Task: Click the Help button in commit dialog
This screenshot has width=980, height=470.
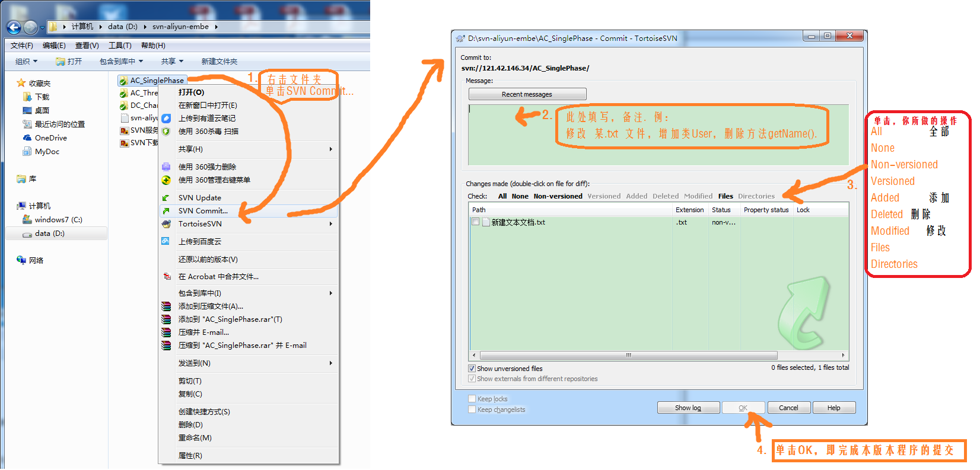Action: (x=834, y=408)
